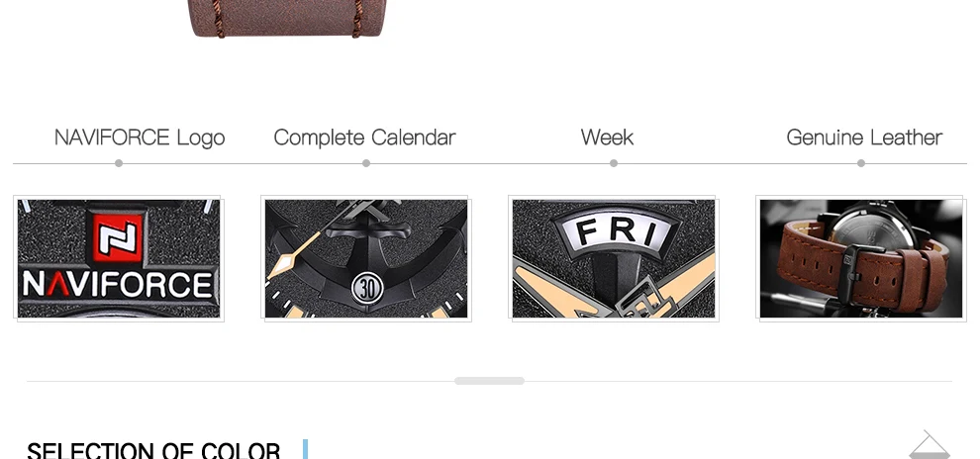Open the NAVIFORCE logo close-up thumbnail image
The image size is (980, 459).
(119, 258)
